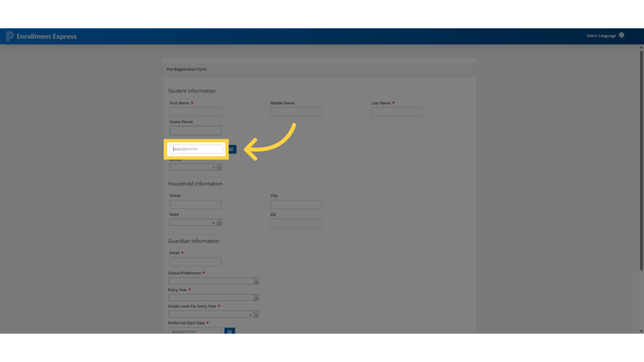Click the Last Name input field
The height and width of the screenshot is (362, 644).
pos(397,112)
